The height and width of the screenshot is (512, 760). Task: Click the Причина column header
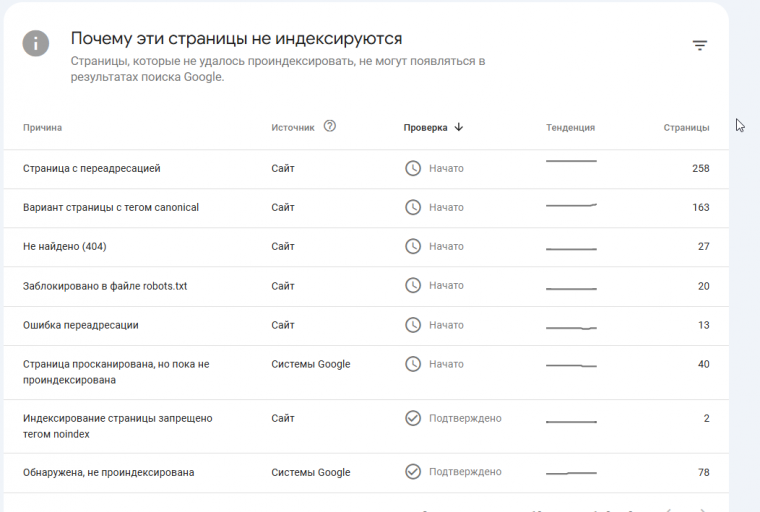pyautogui.click(x=42, y=128)
